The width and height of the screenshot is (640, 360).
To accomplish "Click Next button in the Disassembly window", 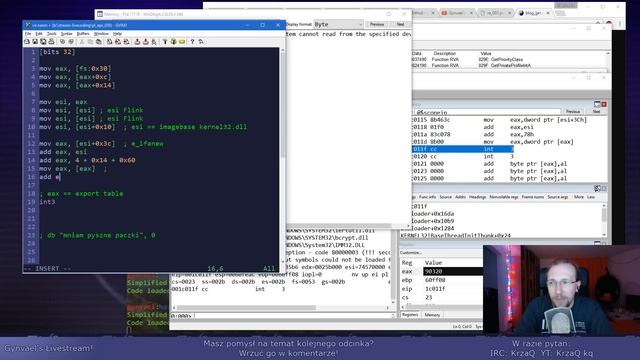I will 596,111.
